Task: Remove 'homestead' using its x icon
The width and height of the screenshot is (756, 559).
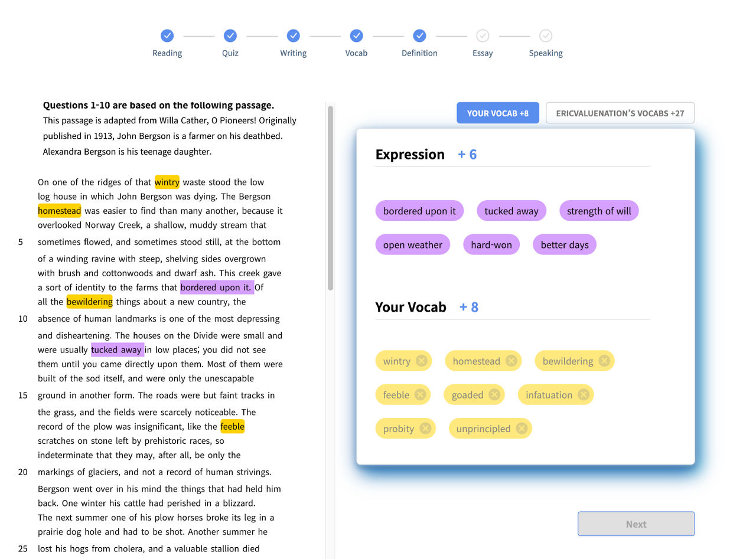Action: [511, 361]
